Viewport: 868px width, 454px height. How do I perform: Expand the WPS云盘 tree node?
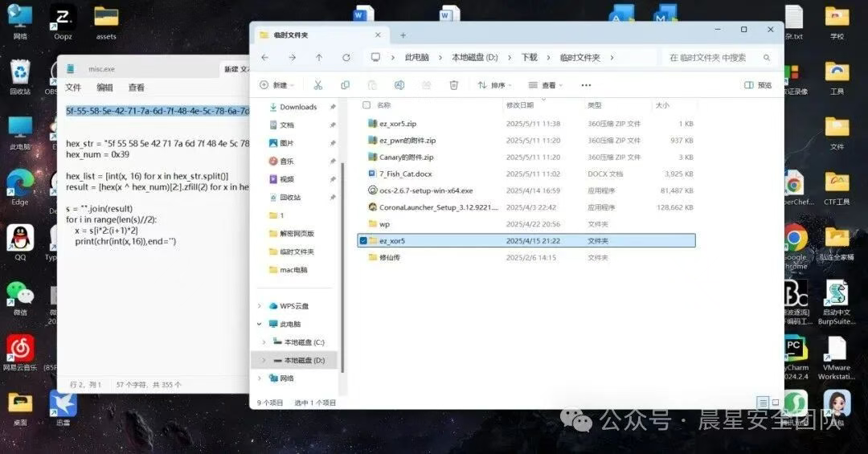pyautogui.click(x=260, y=306)
